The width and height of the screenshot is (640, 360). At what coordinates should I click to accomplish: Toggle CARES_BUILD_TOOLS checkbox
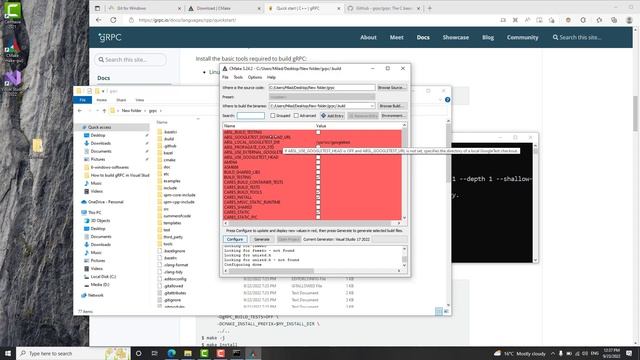(318, 192)
